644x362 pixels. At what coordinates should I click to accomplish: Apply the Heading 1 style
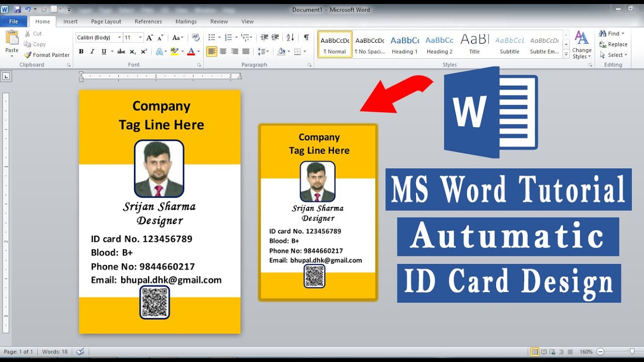(405, 45)
